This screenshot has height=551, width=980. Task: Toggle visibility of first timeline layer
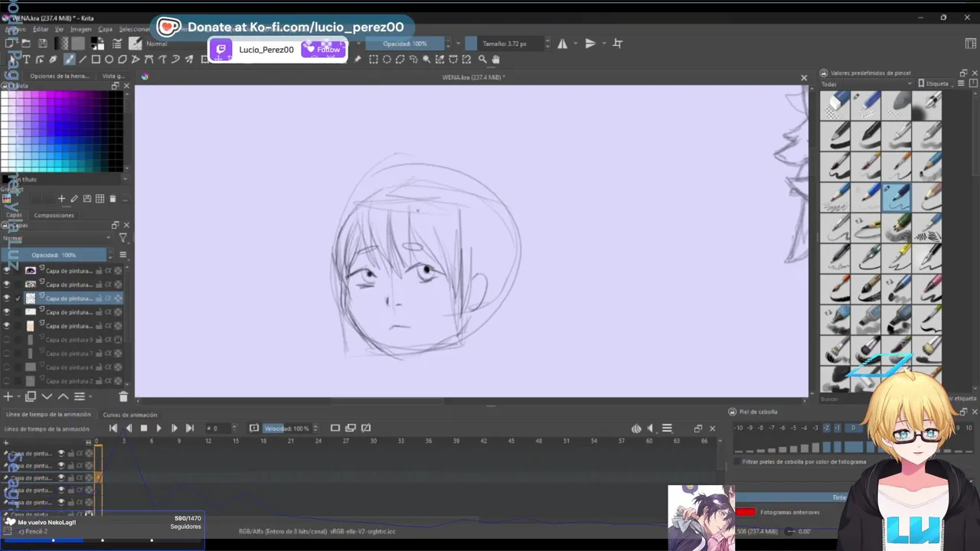tap(61, 453)
